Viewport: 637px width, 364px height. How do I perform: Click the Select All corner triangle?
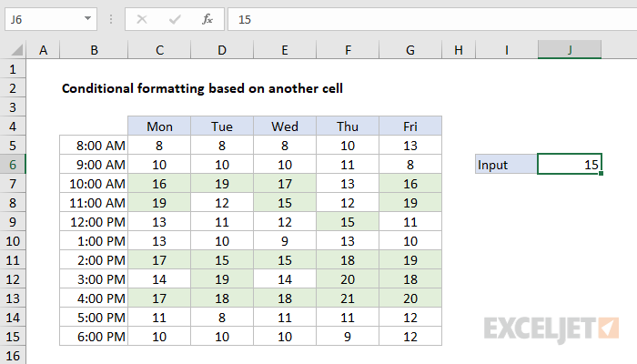pos(14,50)
